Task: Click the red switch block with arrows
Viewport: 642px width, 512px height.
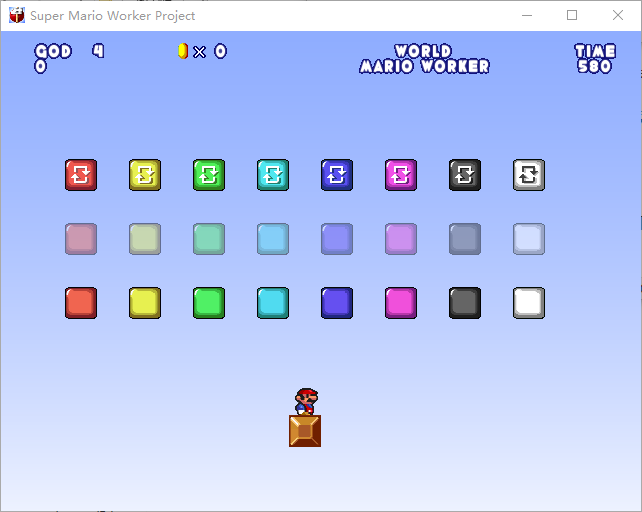Action: click(81, 175)
